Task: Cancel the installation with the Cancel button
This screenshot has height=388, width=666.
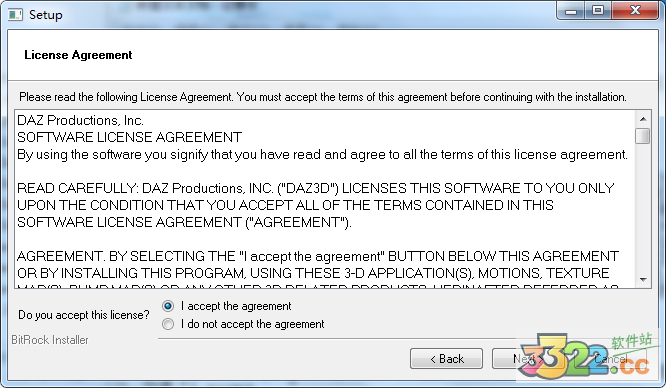Action: pyautogui.click(x=610, y=359)
